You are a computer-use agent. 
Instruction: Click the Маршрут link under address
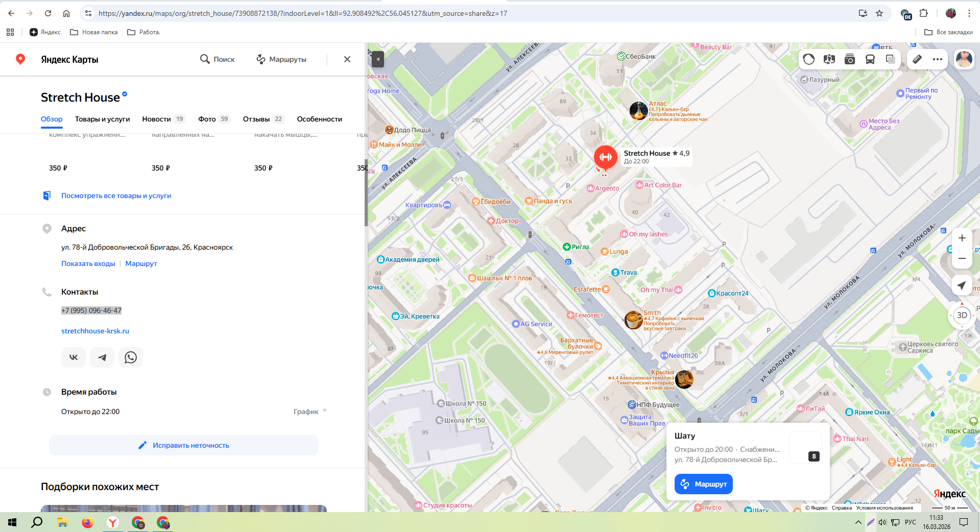coord(141,263)
